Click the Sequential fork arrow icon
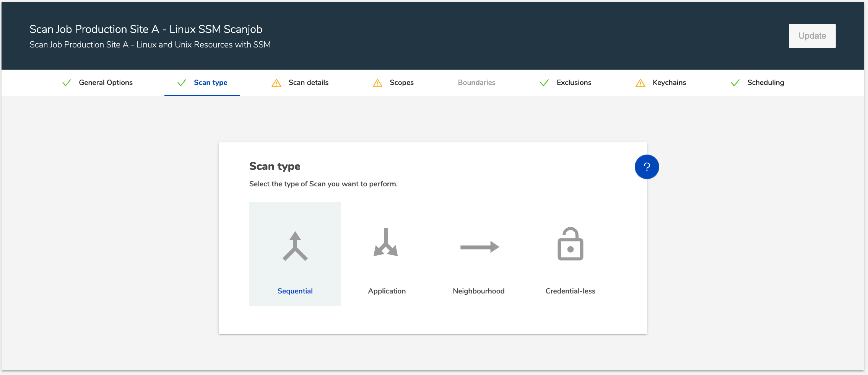Image resolution: width=868 pixels, height=375 pixels. [295, 246]
